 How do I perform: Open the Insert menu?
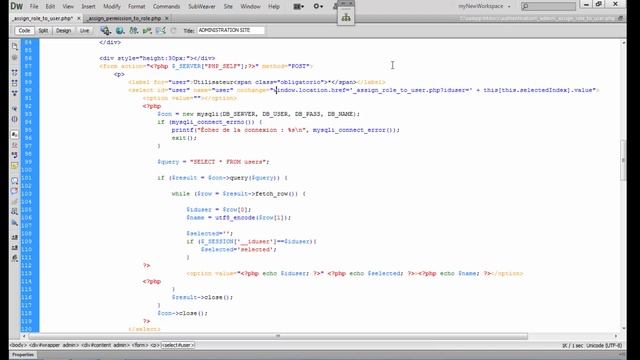[88, 7]
